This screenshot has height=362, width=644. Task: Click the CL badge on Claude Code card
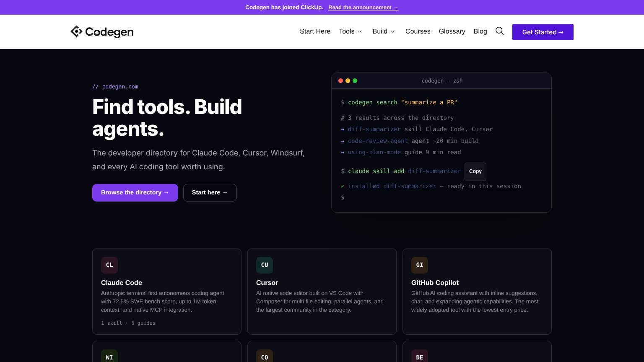click(109, 265)
